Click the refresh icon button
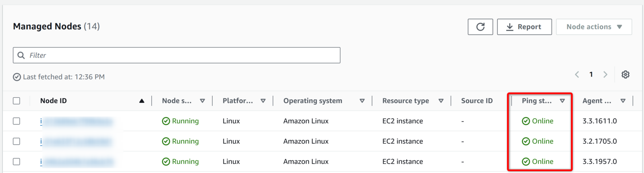This screenshot has width=644, height=173. point(480,27)
